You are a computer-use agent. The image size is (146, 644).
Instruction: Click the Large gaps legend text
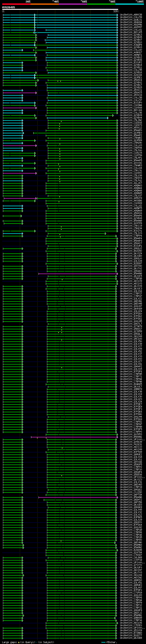pyautogui.click(x=28, y=642)
